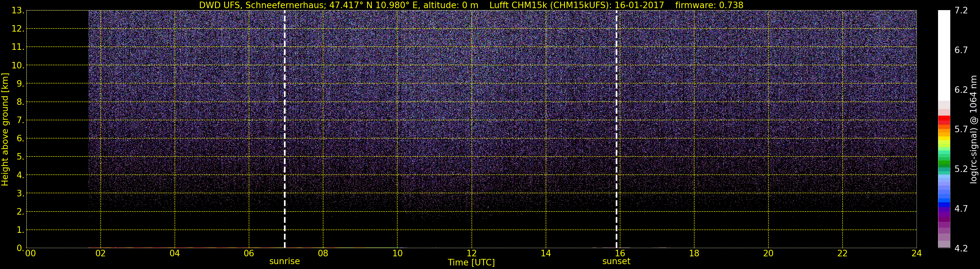
Task: Click the sunset dashed white line marker
Action: tap(616, 129)
